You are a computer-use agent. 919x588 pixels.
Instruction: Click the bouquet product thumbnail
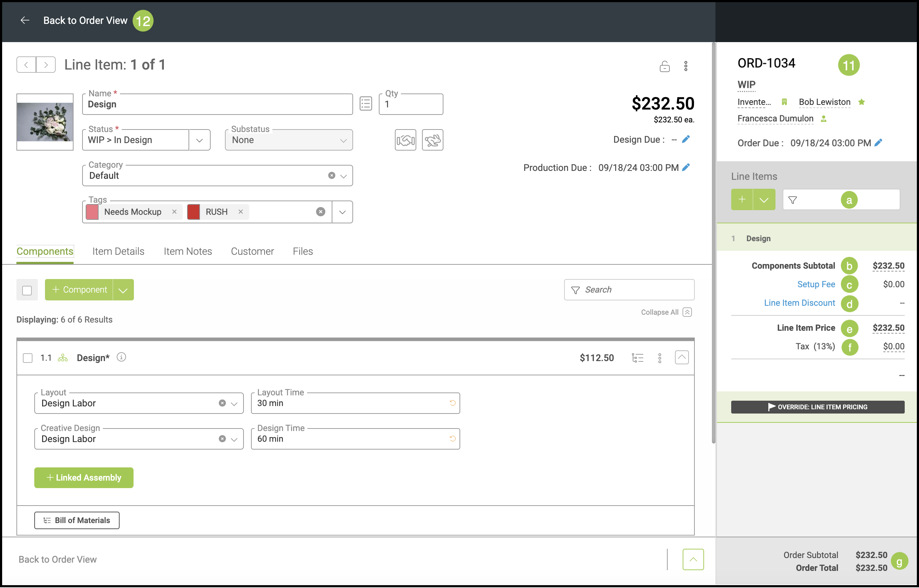click(x=45, y=122)
